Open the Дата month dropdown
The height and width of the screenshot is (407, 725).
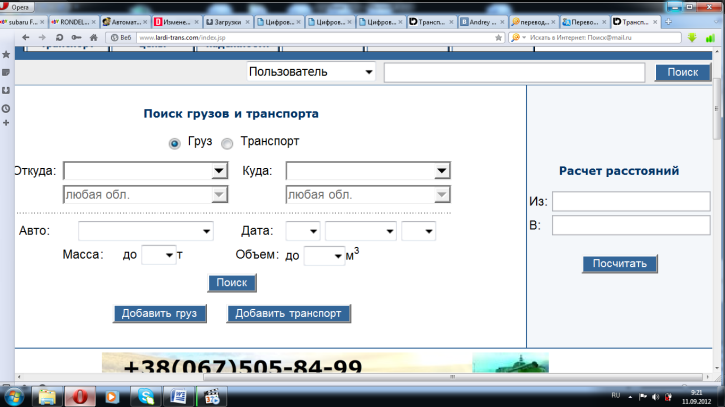point(361,231)
